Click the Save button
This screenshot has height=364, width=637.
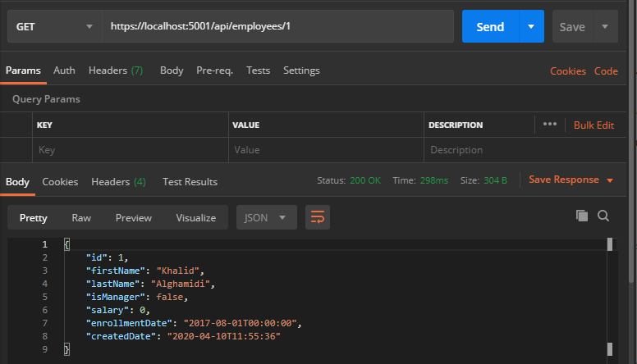click(572, 27)
